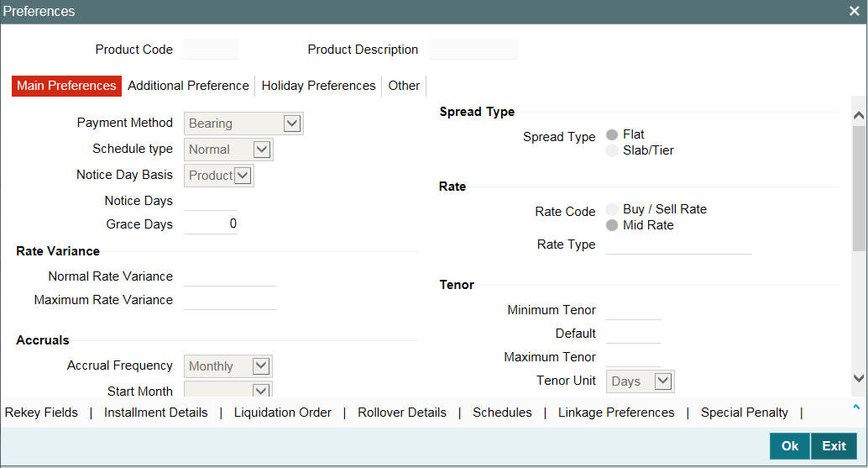
Task: Open the Schedule type dropdown
Action: (228, 150)
